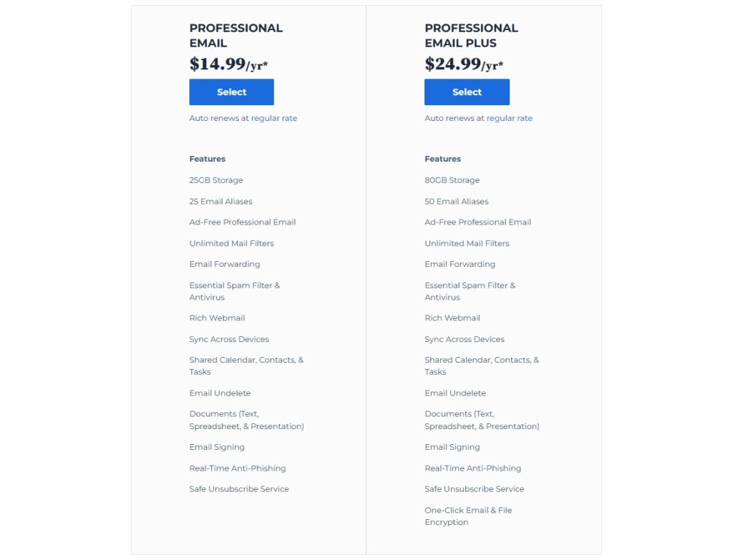Open regular rate link under Email Plus
Viewport: 733px width, 560px height.
click(x=509, y=118)
